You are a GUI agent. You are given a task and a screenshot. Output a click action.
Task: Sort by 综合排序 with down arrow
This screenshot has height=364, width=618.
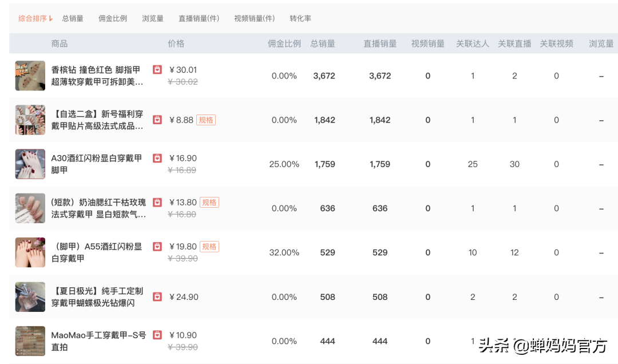pyautogui.click(x=35, y=18)
